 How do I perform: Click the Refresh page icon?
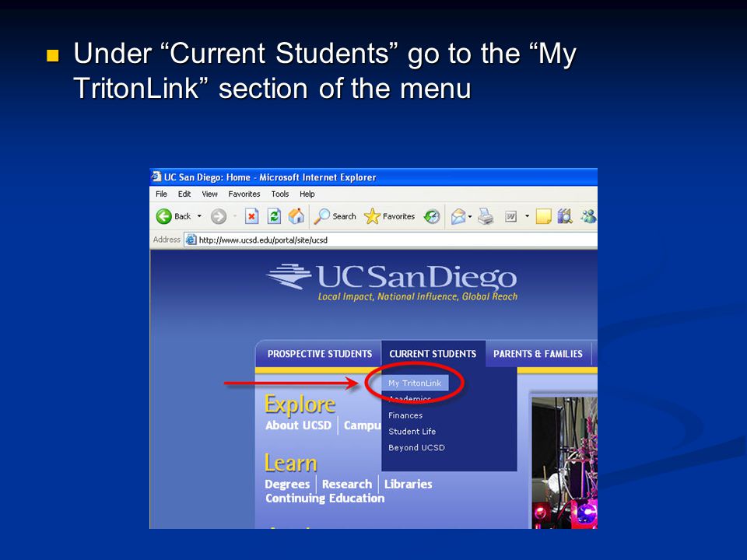(274, 217)
